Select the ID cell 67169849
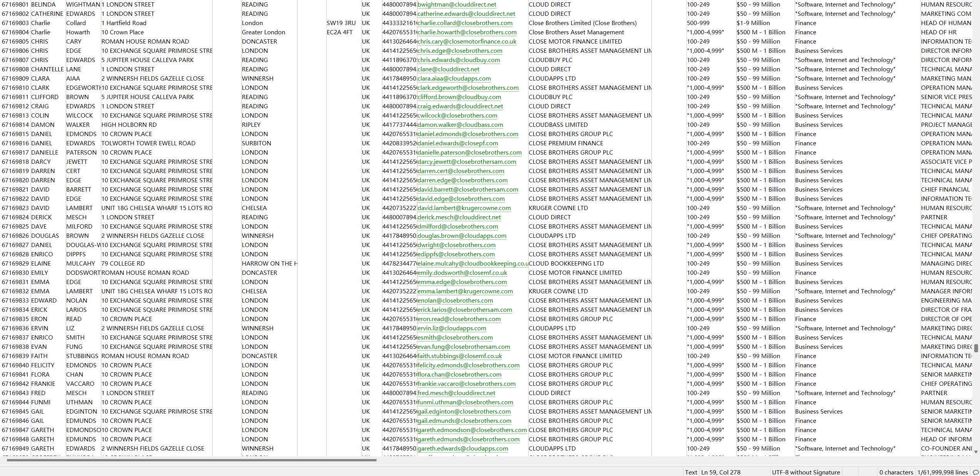Screen dimensions: 980x476 (x=15, y=449)
